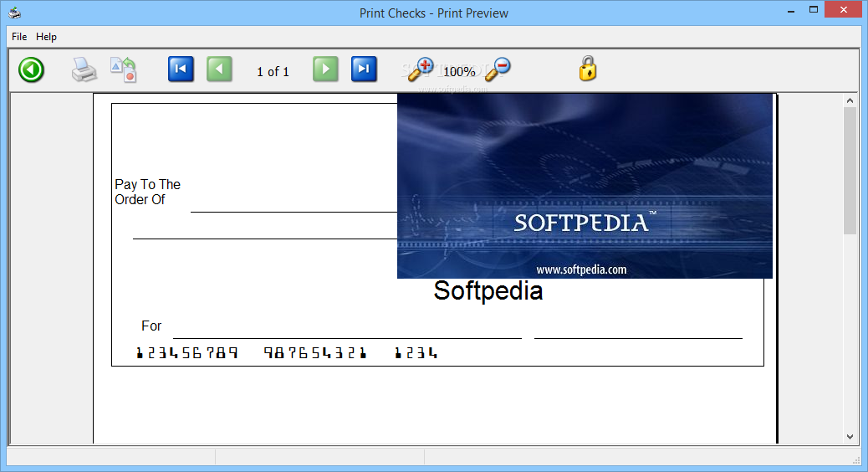Click the 'For' memo label
Screen dimensions: 868x472
tap(151, 326)
